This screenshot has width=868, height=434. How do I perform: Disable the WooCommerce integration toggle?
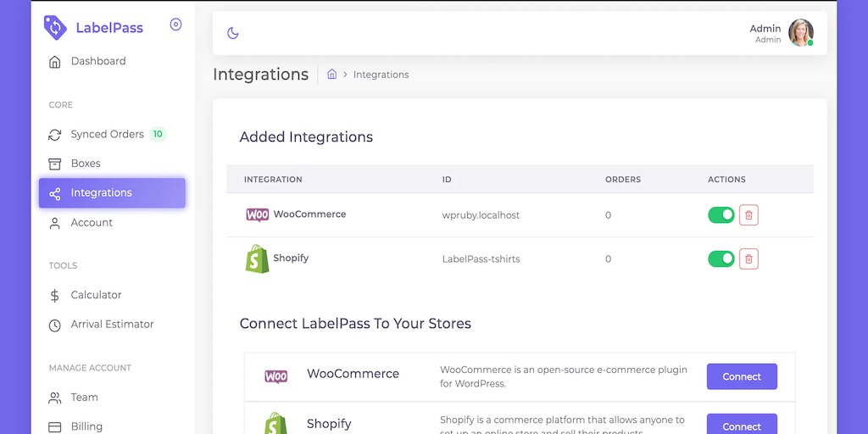click(721, 215)
